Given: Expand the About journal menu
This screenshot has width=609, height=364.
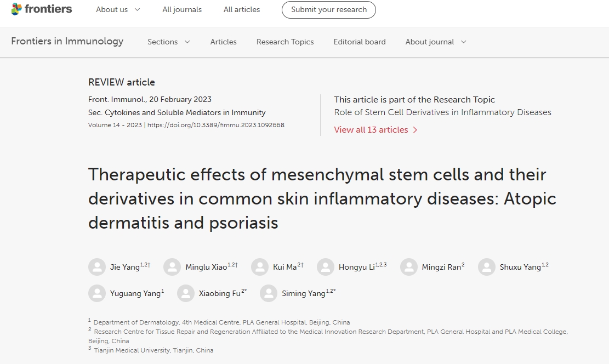Looking at the screenshot, I should (x=436, y=42).
